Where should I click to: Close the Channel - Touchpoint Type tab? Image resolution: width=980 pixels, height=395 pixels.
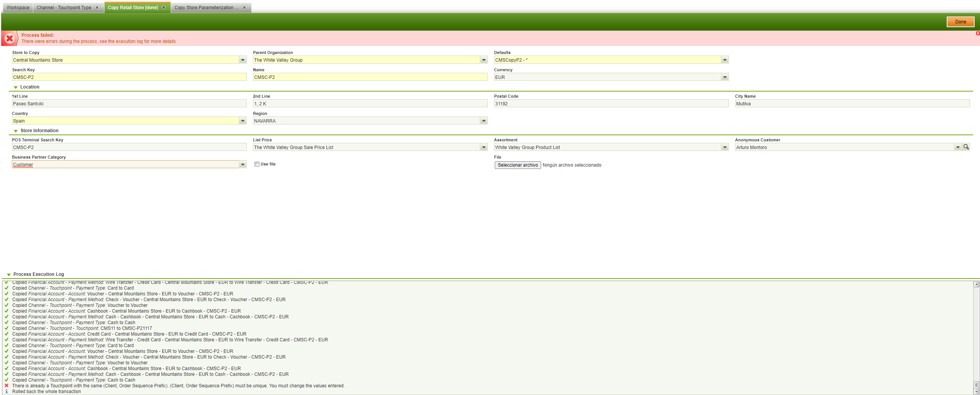coord(97,8)
